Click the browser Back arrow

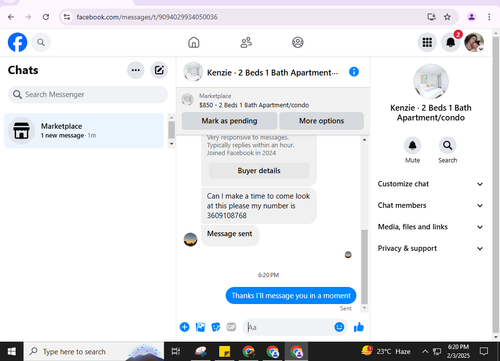11,17
